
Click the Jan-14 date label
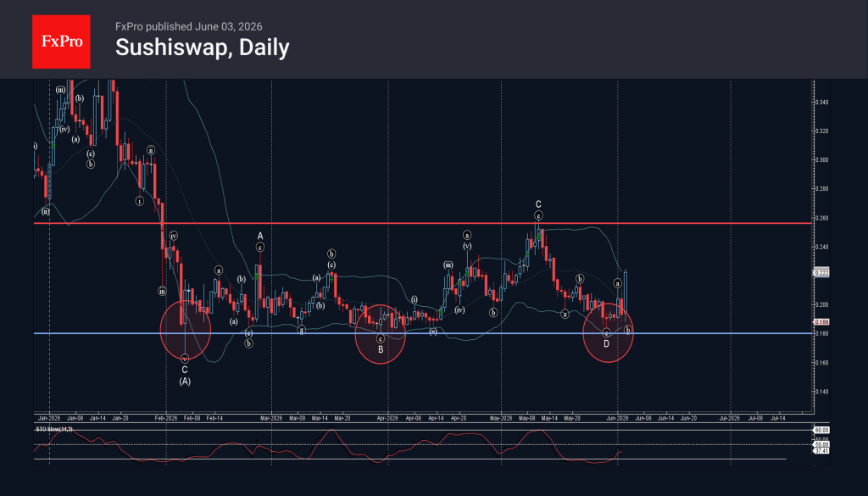coord(98,419)
